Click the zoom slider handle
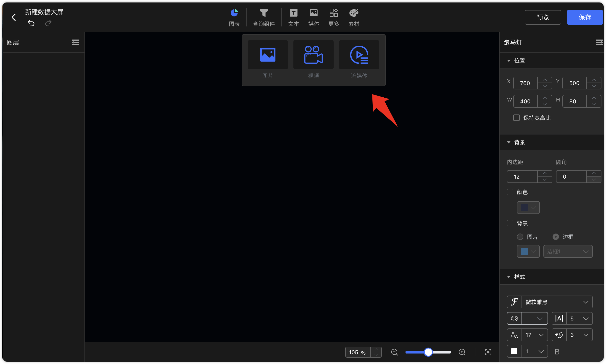This screenshot has width=606, height=364. [x=428, y=352]
